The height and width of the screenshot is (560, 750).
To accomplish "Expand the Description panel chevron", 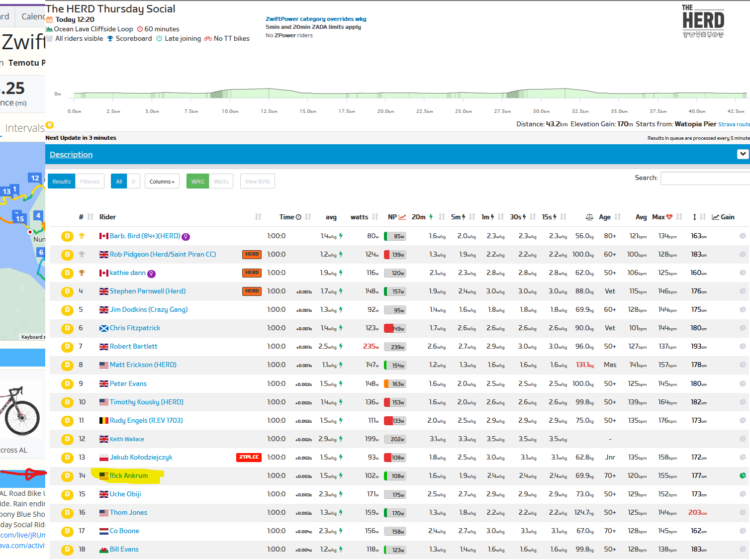I will coord(743,154).
